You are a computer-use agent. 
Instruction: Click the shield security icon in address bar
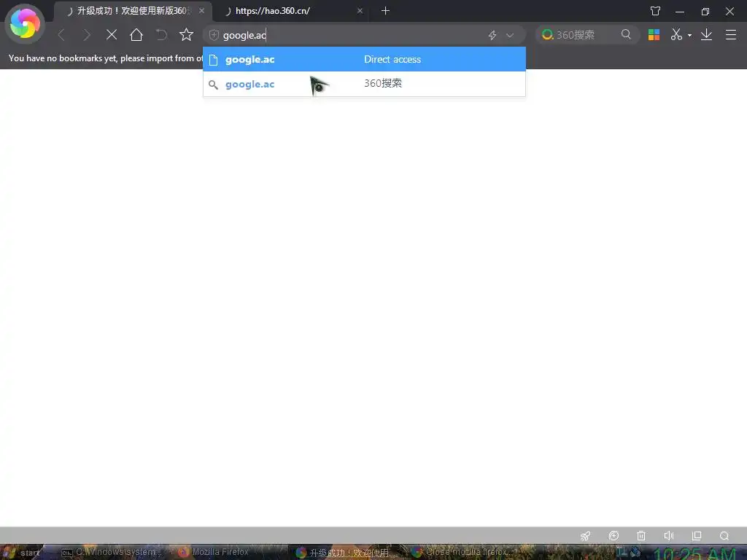point(214,35)
